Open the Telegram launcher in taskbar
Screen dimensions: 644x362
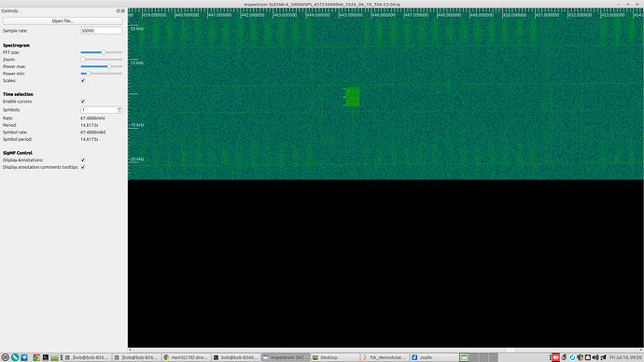tap(24, 357)
